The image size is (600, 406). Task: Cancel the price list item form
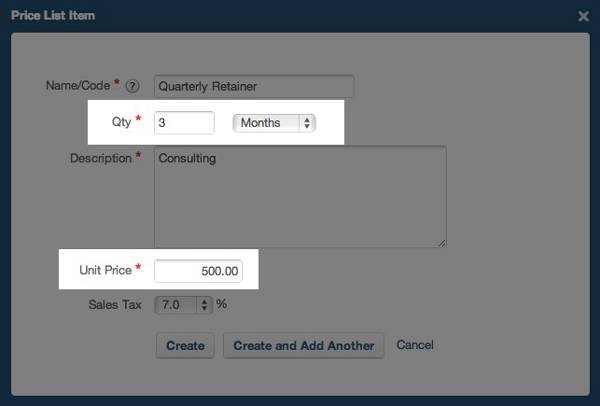pyautogui.click(x=415, y=346)
